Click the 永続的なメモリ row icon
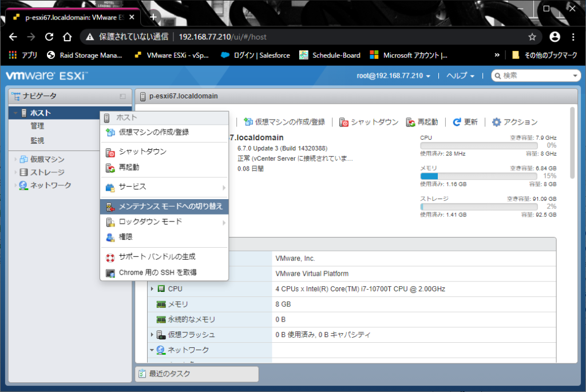586x392 pixels. tap(161, 319)
